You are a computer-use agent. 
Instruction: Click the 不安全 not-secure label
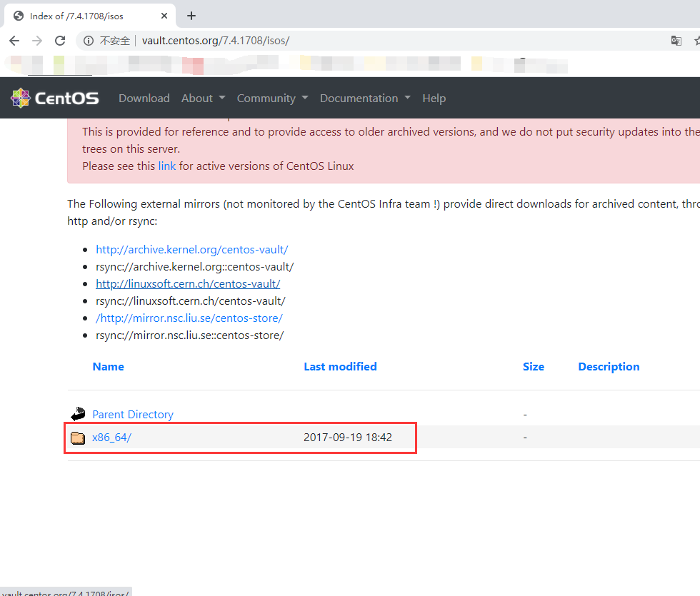click(115, 41)
